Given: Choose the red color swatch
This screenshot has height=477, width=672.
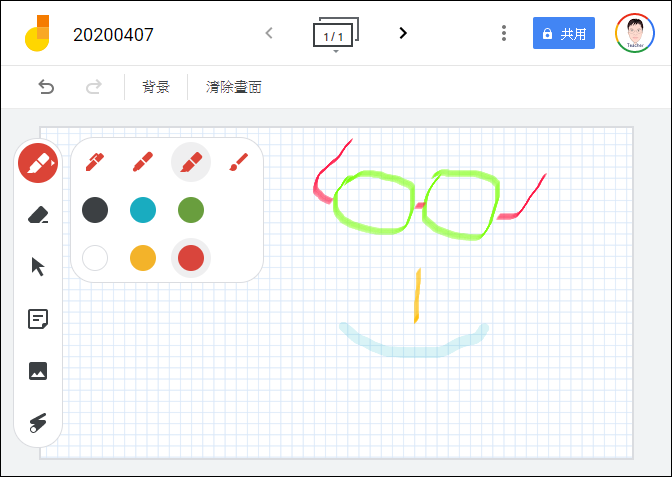Looking at the screenshot, I should point(191,258).
